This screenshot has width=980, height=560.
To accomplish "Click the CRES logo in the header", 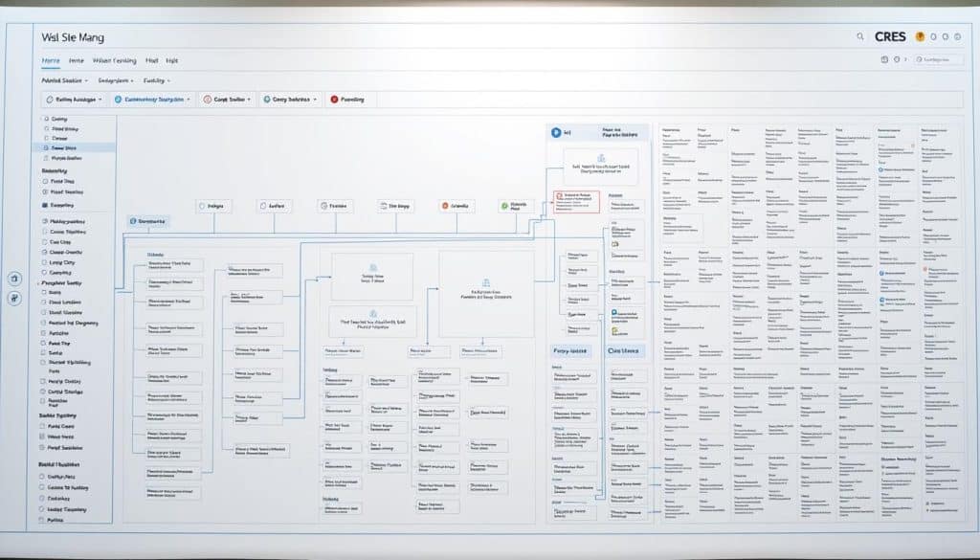I will (x=890, y=37).
